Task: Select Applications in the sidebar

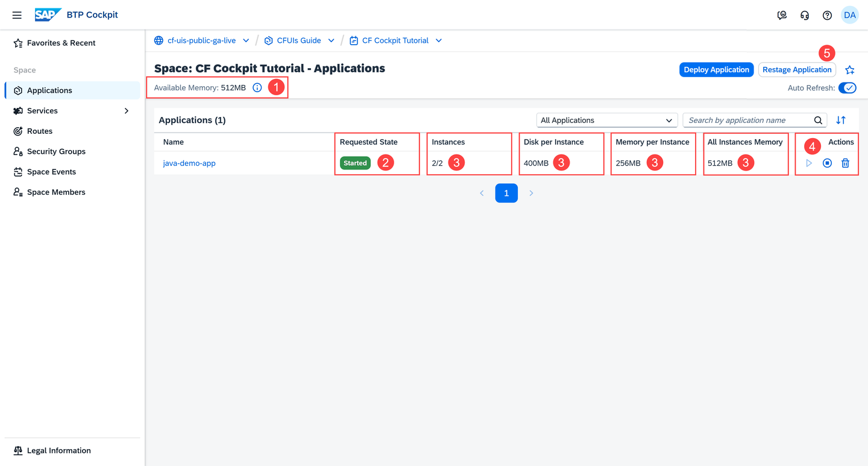Action: click(72, 90)
